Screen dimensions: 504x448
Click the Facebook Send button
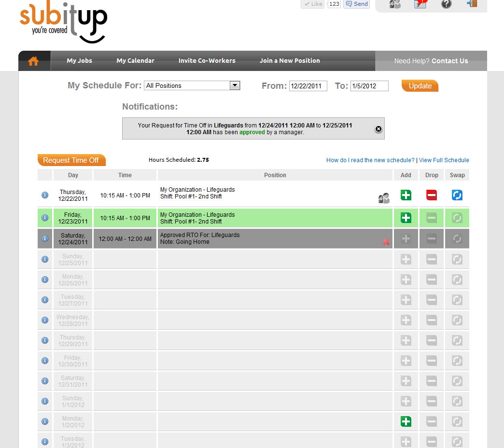coord(356,4)
